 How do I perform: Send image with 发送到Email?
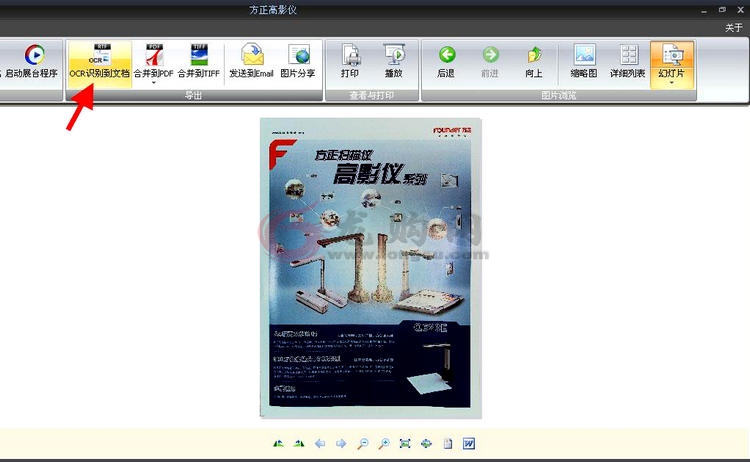tap(252, 60)
